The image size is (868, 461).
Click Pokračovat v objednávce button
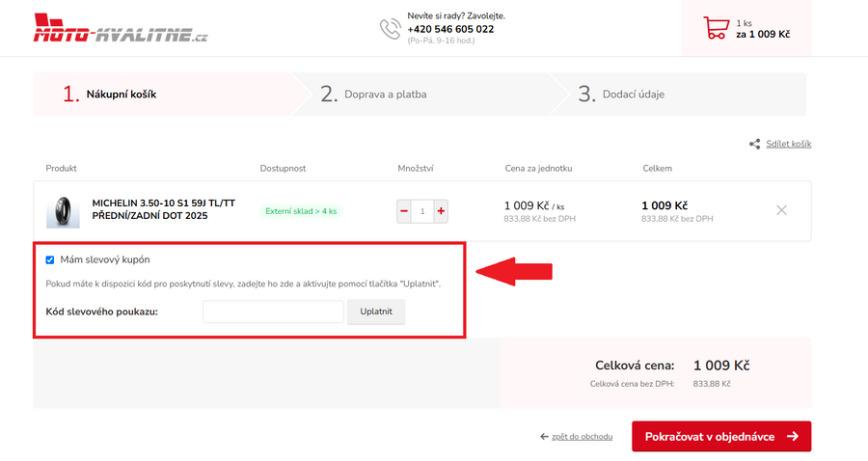coord(720,436)
